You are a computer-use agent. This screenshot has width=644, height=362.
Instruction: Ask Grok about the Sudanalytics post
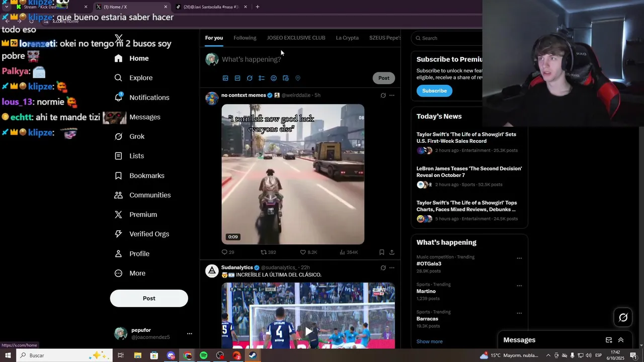383,268
